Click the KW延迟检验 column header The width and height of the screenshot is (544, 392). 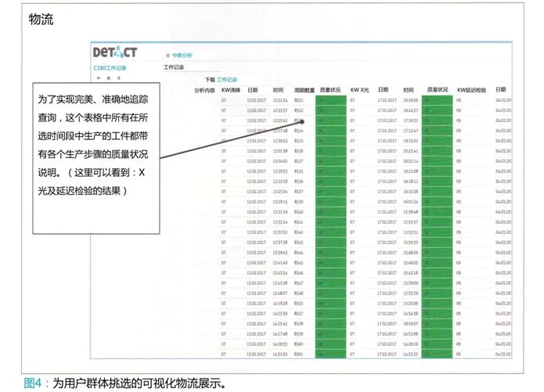471,90
